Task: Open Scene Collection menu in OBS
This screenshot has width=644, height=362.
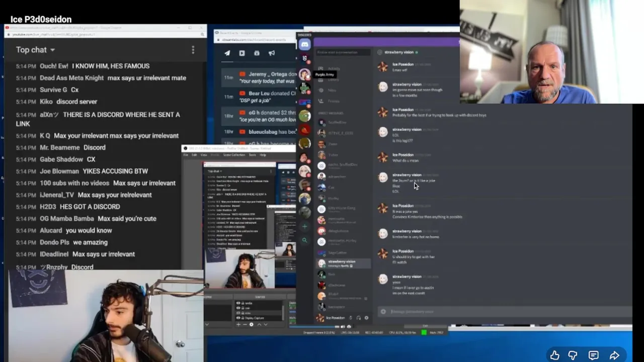Action: click(233, 155)
